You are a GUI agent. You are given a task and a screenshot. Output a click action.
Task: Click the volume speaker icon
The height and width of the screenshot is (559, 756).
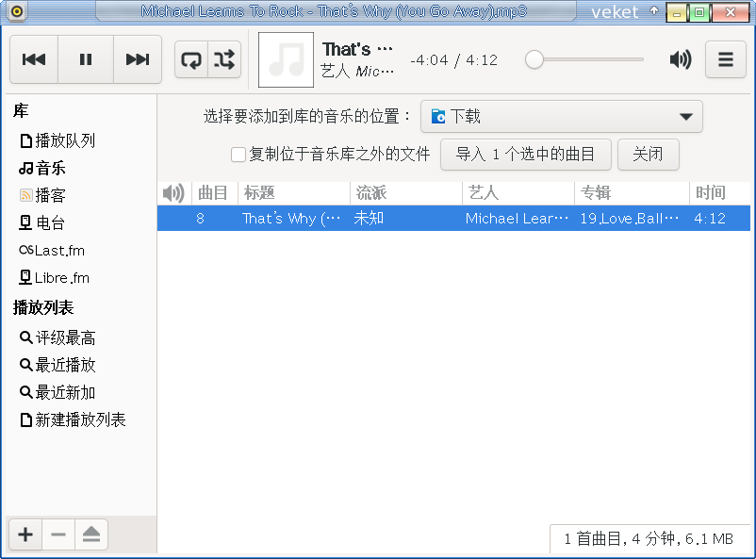(x=681, y=59)
